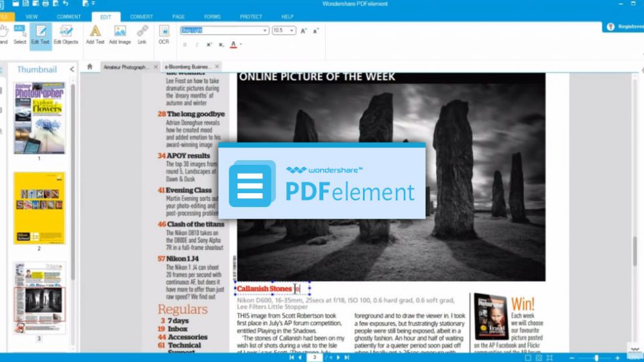Image resolution: width=644 pixels, height=362 pixels.
Task: Select the Edit Text tool
Action: point(40,34)
